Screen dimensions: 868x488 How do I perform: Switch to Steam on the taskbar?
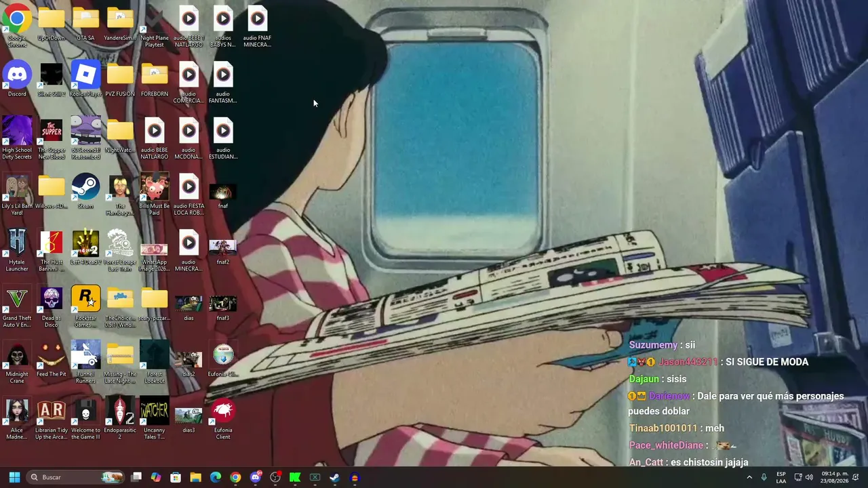pos(334,477)
